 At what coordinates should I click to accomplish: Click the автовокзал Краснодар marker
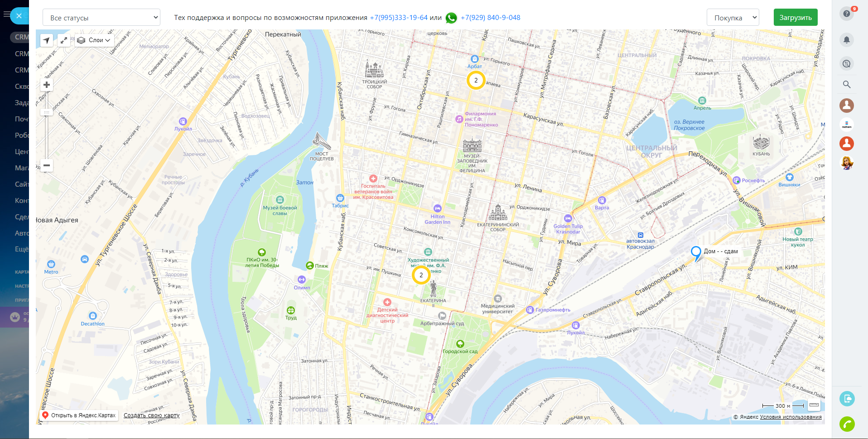[x=641, y=235]
